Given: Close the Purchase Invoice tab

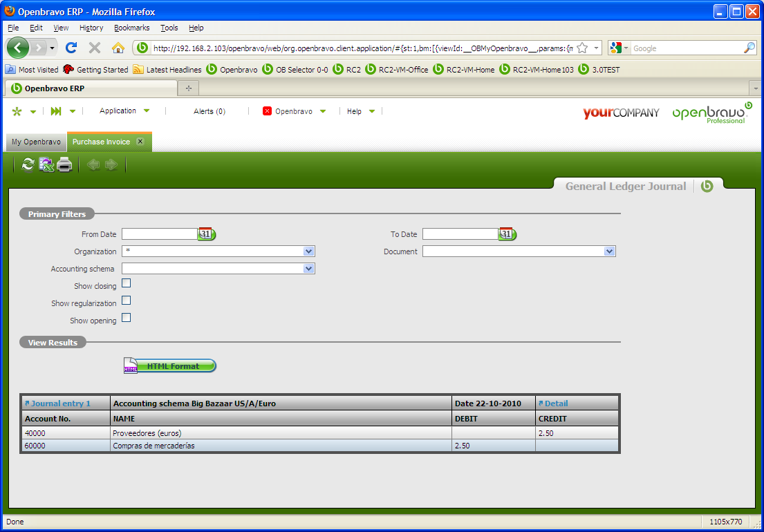Looking at the screenshot, I should pos(140,141).
